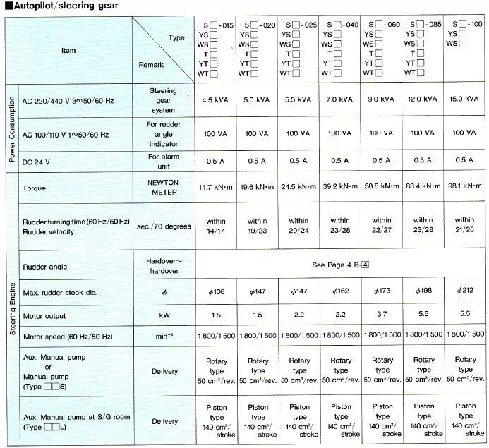The image size is (489, 448).
Task: Click the "S□-020" type column header
Action: coord(260,25)
